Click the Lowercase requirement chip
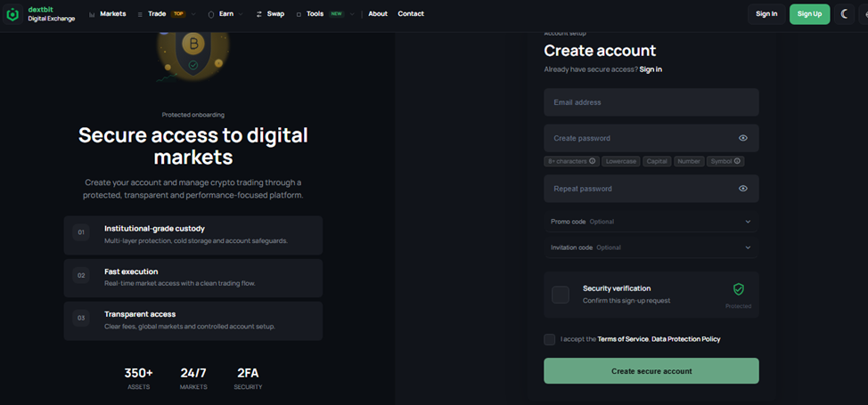 [621, 162]
